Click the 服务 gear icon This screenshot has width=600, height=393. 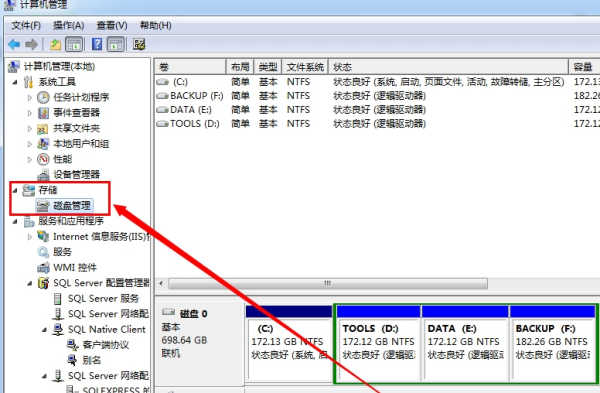tap(43, 252)
